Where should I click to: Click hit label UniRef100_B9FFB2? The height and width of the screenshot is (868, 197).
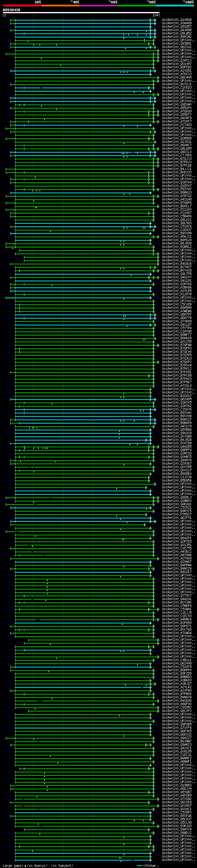coord(177,67)
